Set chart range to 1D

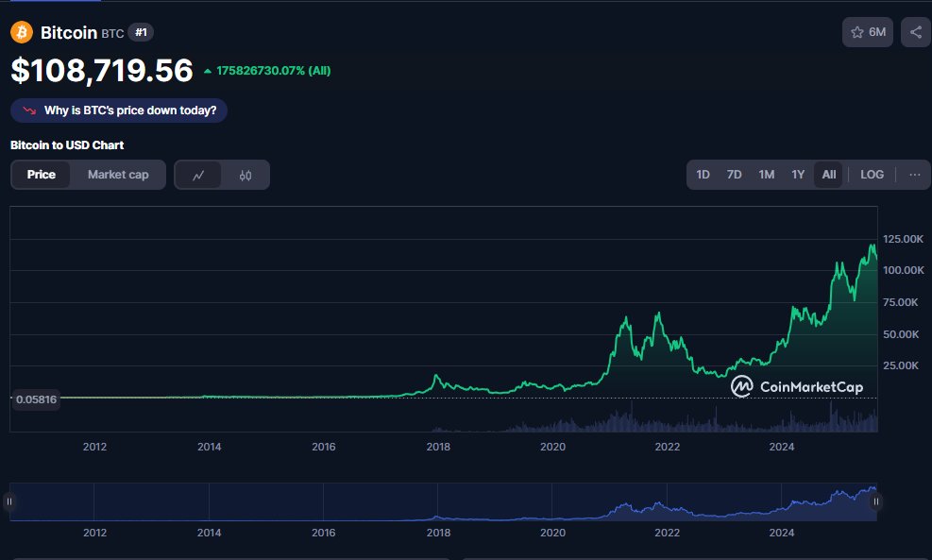tap(703, 175)
